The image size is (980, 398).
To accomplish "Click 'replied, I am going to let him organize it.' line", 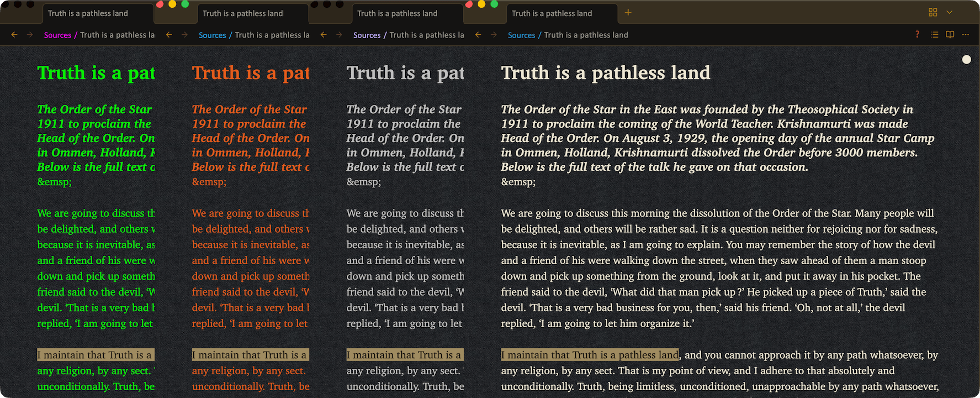I will click(597, 324).
